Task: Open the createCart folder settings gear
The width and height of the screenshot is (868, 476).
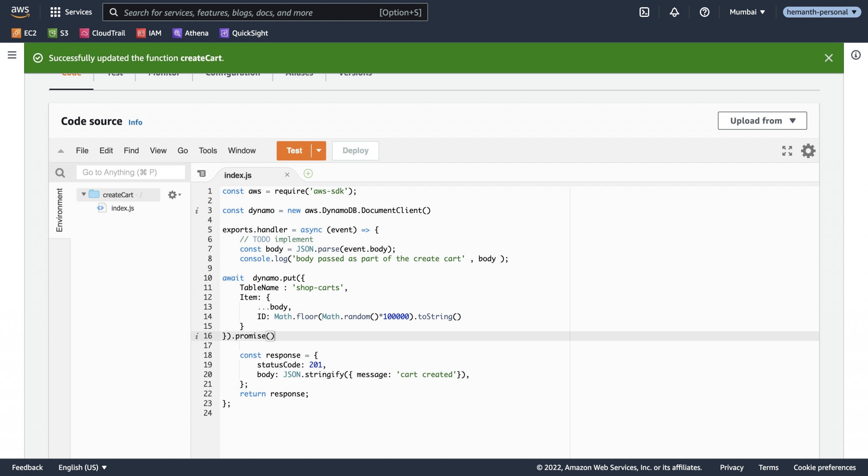Action: (173, 195)
